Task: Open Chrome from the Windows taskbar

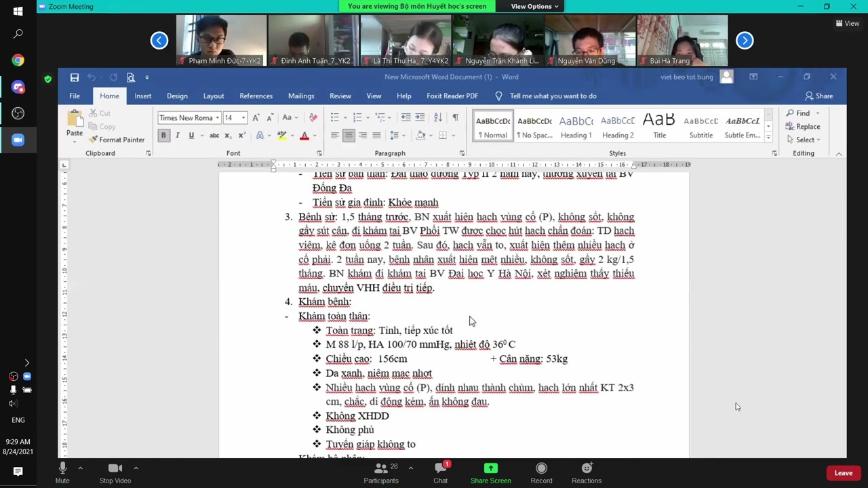Action: coord(18,60)
